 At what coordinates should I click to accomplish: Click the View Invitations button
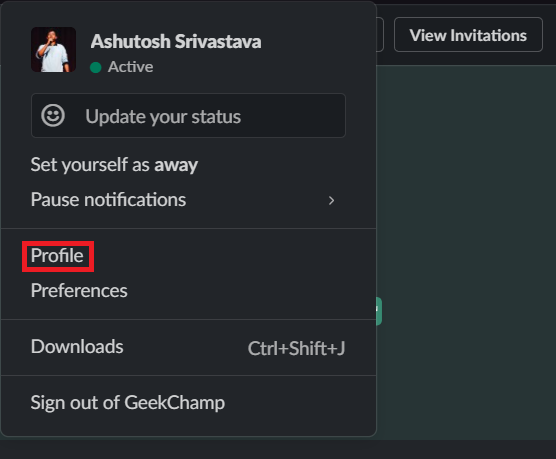(468, 35)
